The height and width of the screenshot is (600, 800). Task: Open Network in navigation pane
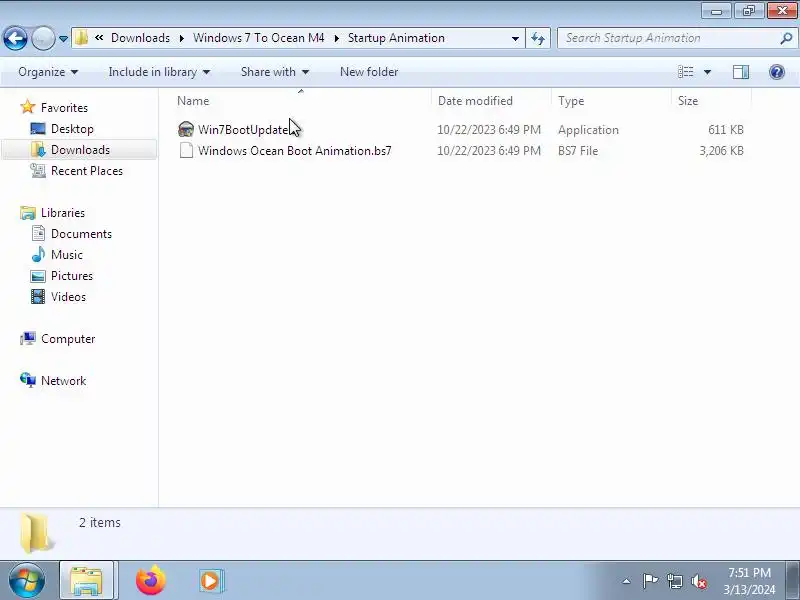63,381
